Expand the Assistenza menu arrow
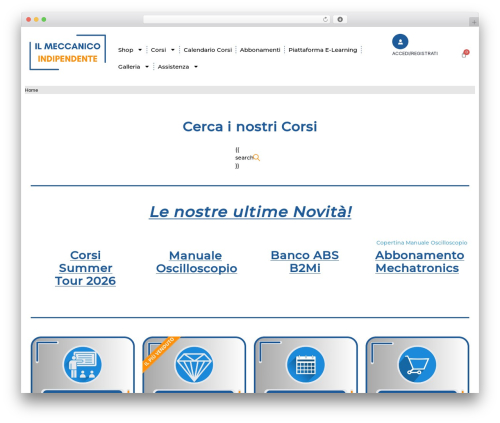Screen dimensions: 500x423 point(196,67)
